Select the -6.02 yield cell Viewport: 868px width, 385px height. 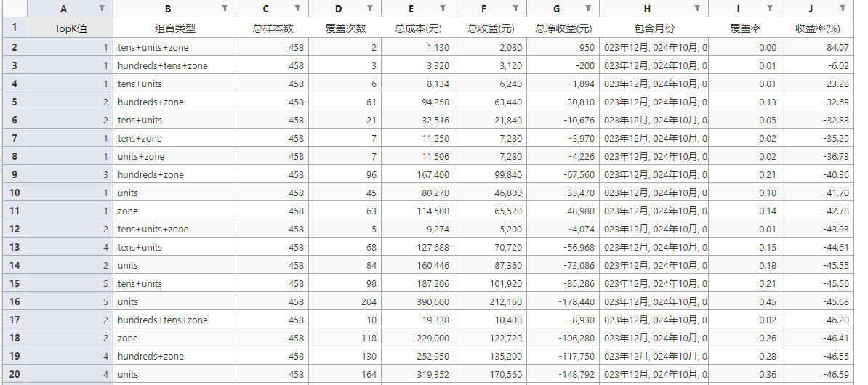[x=818, y=66]
